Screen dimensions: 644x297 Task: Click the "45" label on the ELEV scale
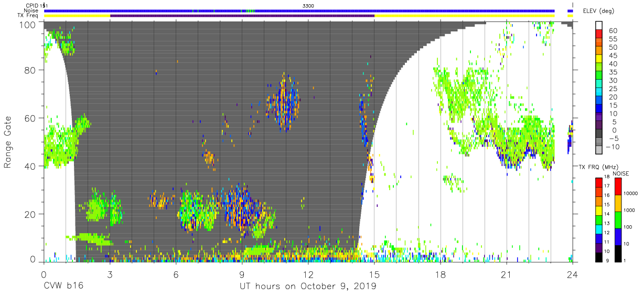[613, 56]
